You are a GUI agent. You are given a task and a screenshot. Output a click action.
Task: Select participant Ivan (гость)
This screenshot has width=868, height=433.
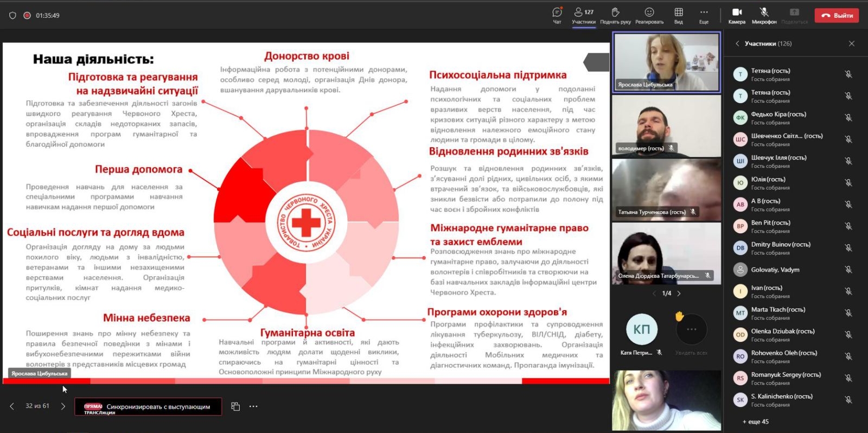coord(792,291)
